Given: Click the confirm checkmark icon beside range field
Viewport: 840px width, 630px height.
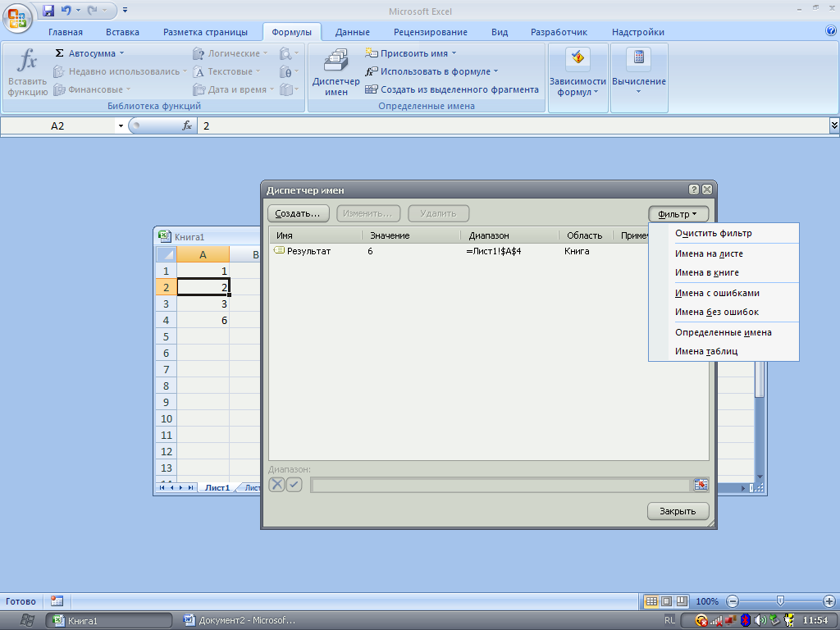Looking at the screenshot, I should coord(294,485).
